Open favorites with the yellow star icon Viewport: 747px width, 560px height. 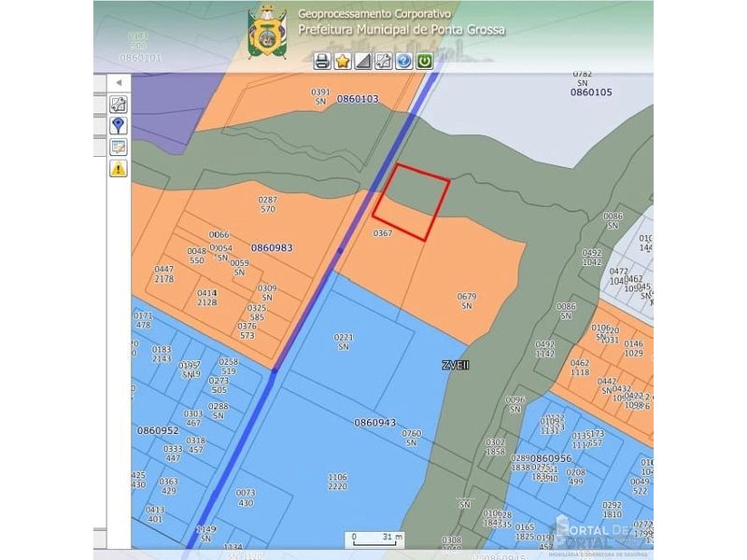tap(343, 62)
